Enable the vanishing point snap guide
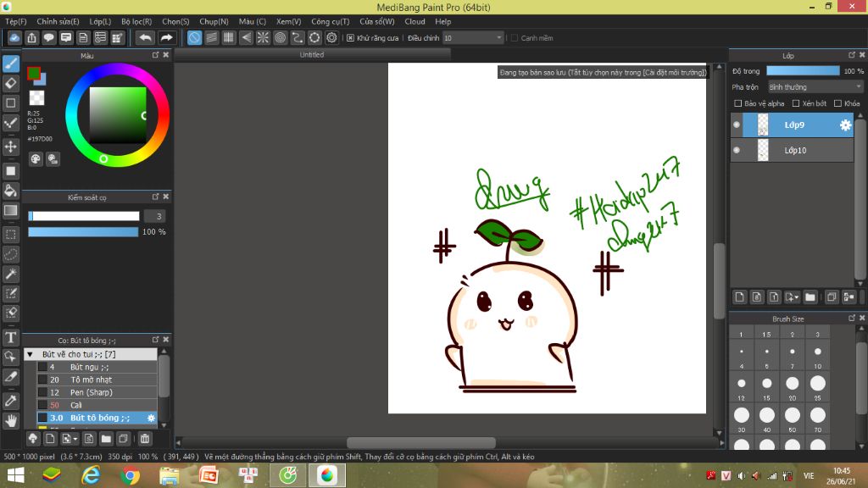This screenshot has width=868, height=488. point(246,37)
